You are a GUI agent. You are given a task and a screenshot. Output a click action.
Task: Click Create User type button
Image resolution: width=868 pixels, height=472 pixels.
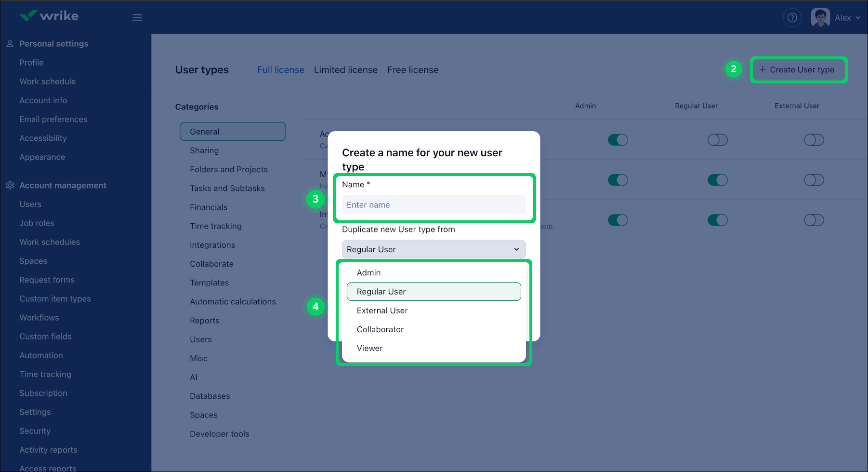pyautogui.click(x=798, y=70)
